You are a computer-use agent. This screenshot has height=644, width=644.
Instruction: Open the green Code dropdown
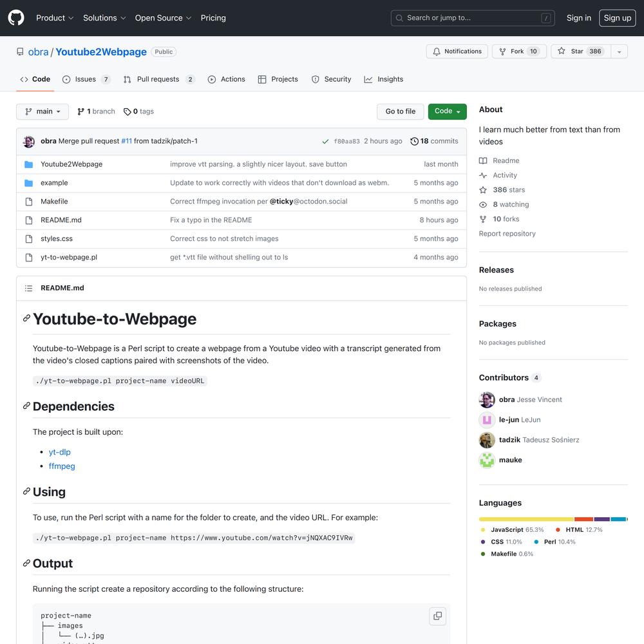tap(447, 111)
